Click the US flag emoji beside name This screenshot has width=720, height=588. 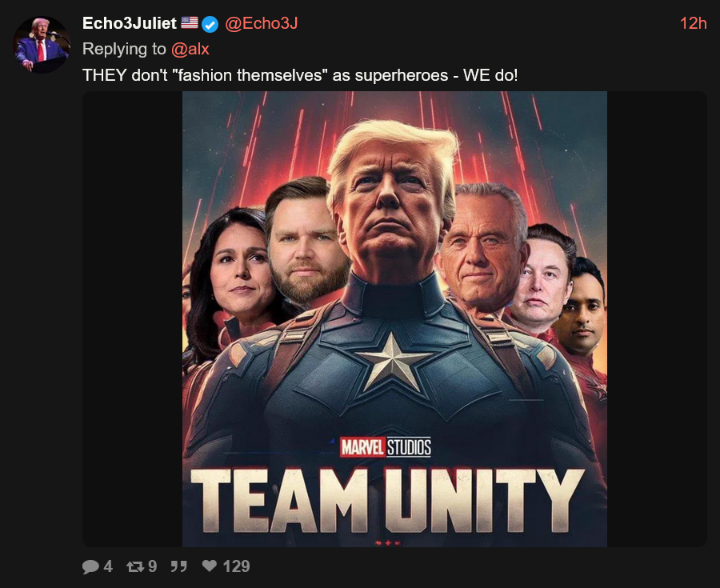(x=189, y=22)
